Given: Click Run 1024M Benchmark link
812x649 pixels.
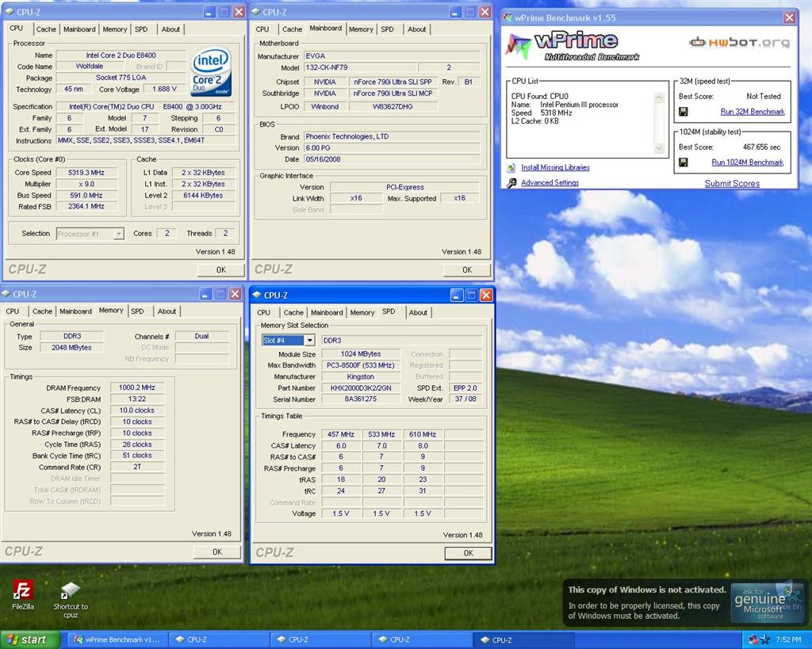Looking at the screenshot, I should point(747,162).
